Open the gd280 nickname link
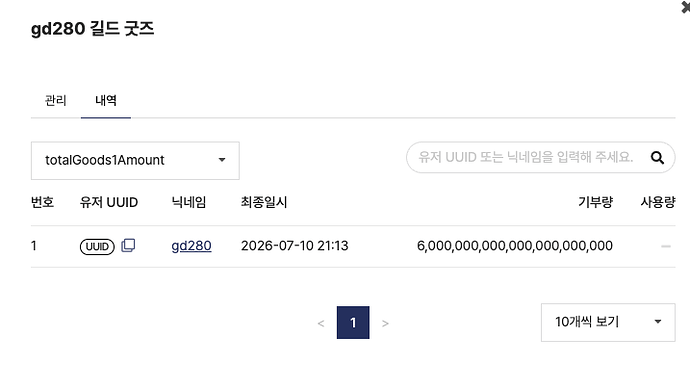The width and height of the screenshot is (690, 389). (191, 246)
